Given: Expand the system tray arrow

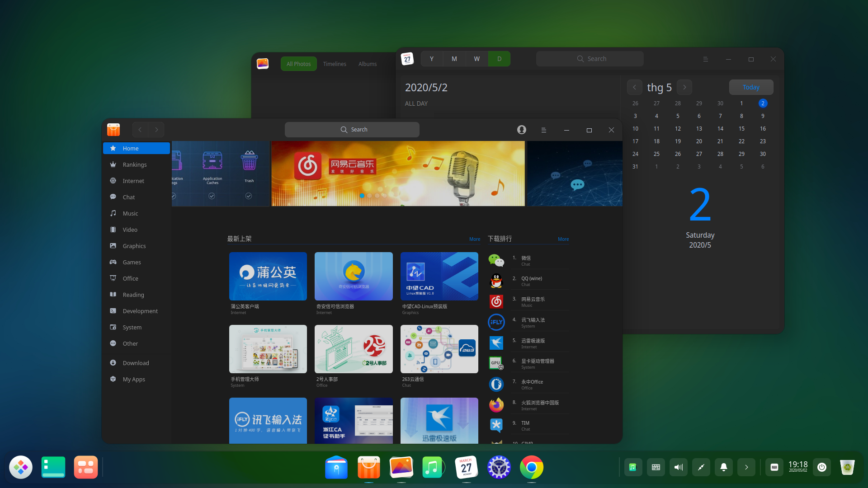Looking at the screenshot, I should (x=746, y=467).
